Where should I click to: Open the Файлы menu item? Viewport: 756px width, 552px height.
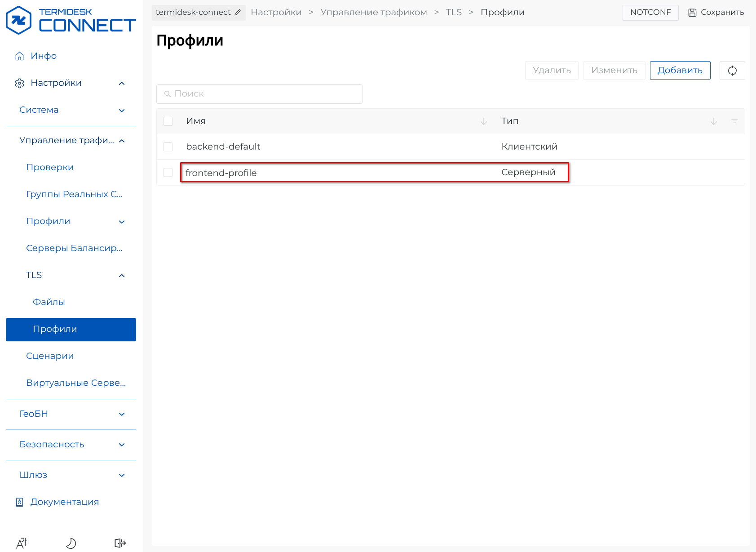coord(49,302)
